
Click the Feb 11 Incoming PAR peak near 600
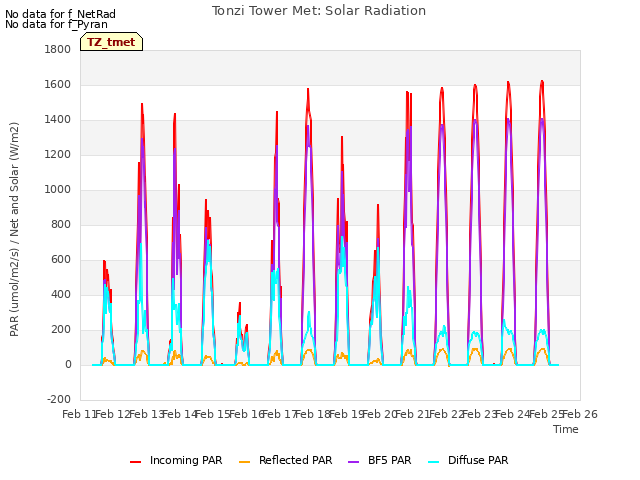pos(104,261)
